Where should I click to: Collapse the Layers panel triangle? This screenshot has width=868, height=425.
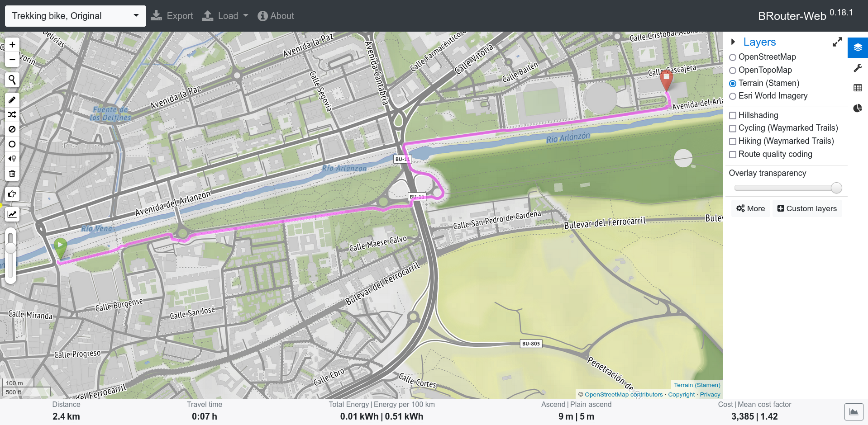(733, 42)
